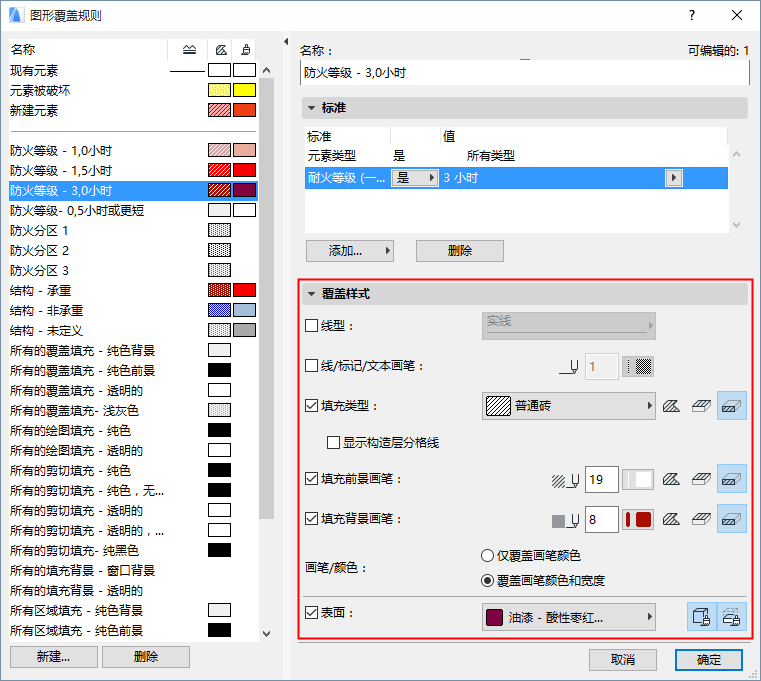The height and width of the screenshot is (681, 761).
Task: Toggle cut fills icon in 填充背景画笔 row
Action: (731, 519)
